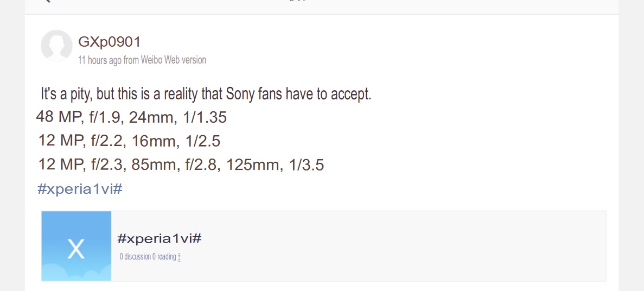Click the '0 reading' count
Viewport: 644px width, 291px height.
pyautogui.click(x=164, y=257)
